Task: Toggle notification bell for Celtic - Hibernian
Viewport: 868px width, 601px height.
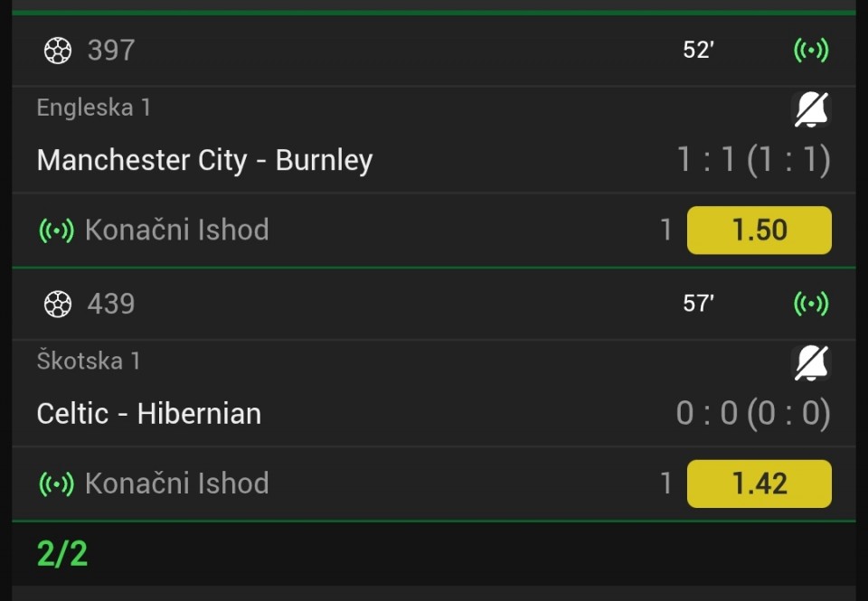Action: coord(811,362)
